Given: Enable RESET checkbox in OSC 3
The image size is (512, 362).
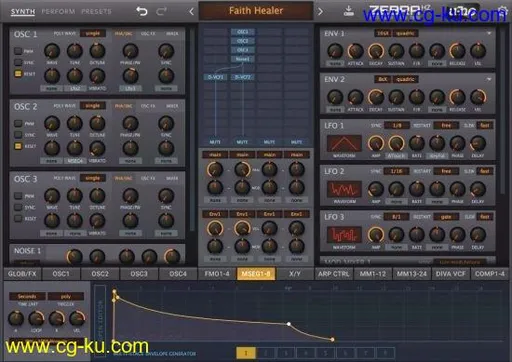Looking at the screenshot, I should [x=18, y=218].
